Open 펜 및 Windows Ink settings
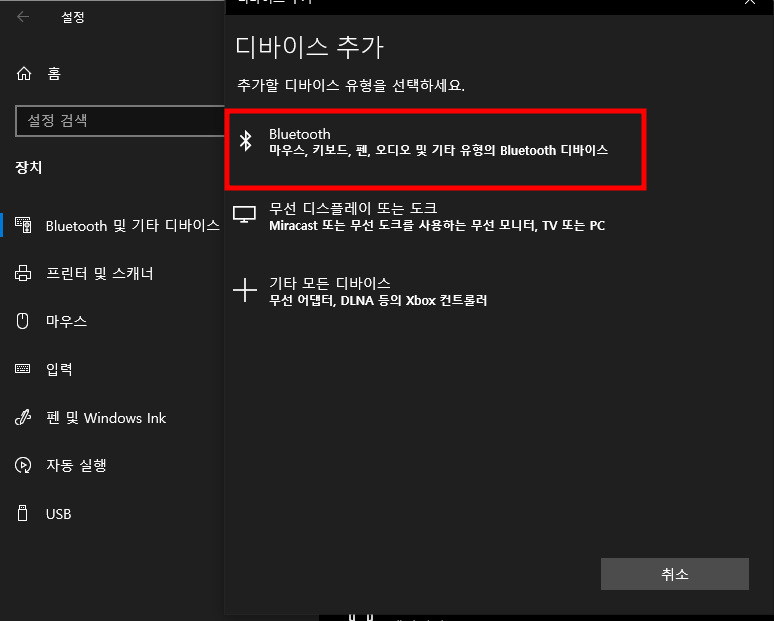The image size is (774, 621). coord(106,418)
